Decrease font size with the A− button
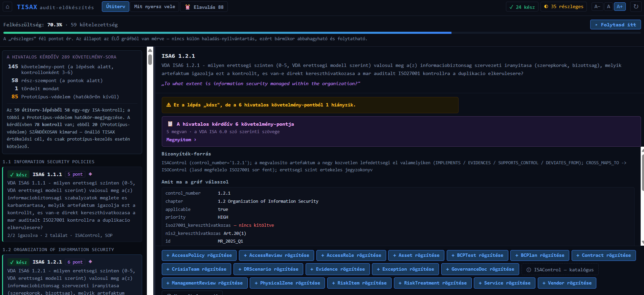The height and width of the screenshot is (295, 644). 597,6
